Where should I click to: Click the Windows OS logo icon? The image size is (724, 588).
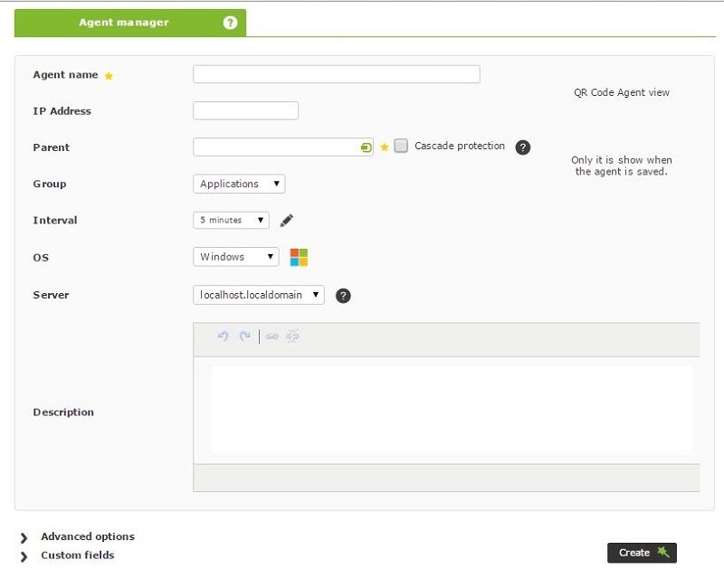click(299, 257)
